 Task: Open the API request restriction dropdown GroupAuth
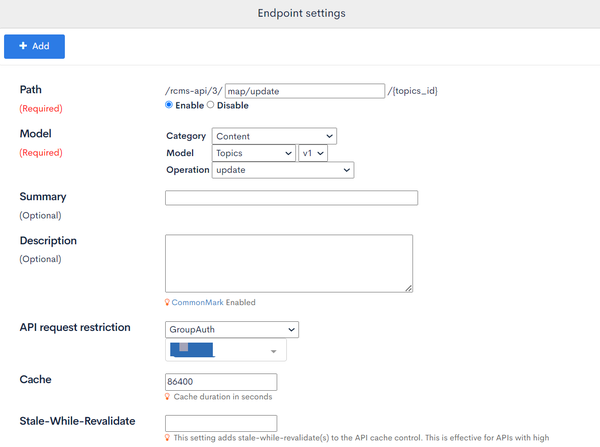tap(232, 330)
